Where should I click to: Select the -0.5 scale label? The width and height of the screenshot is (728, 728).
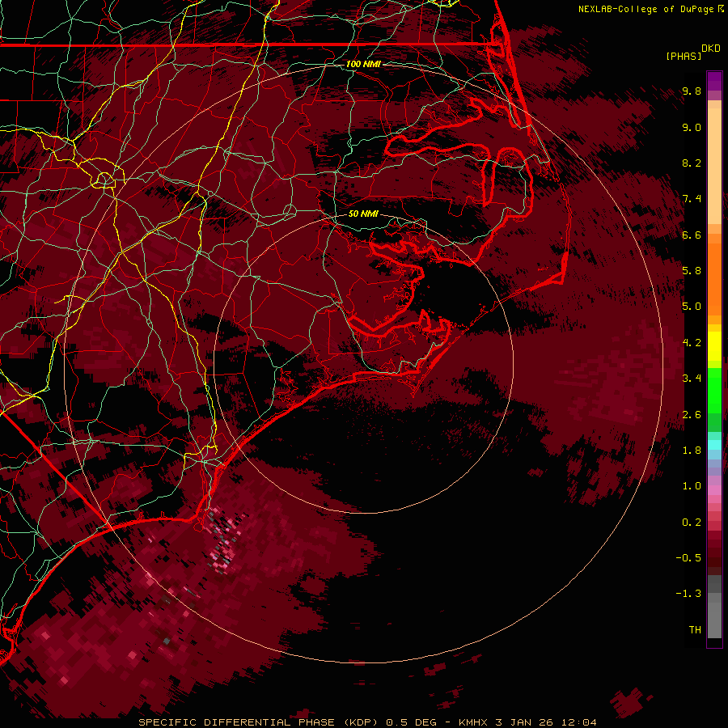[688, 558]
